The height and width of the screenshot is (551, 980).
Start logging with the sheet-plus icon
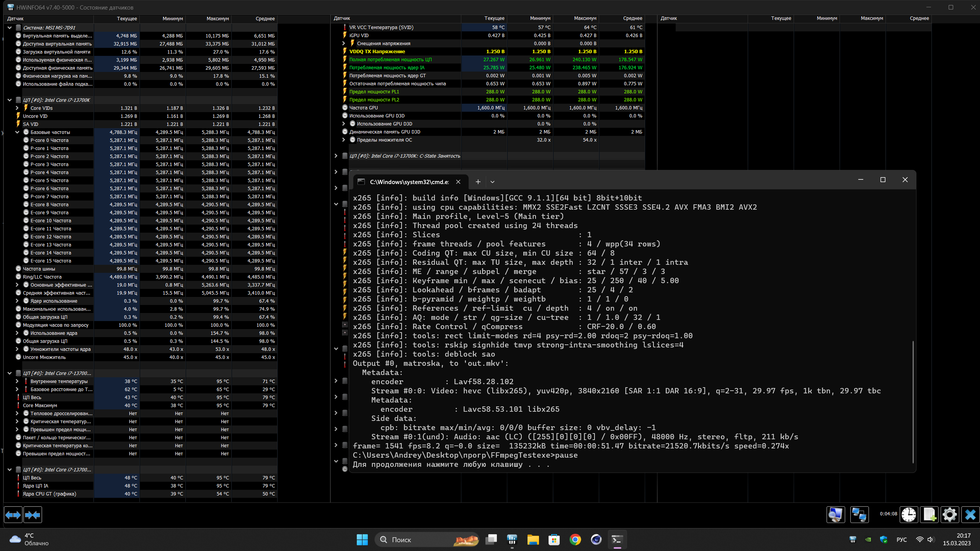[929, 515]
